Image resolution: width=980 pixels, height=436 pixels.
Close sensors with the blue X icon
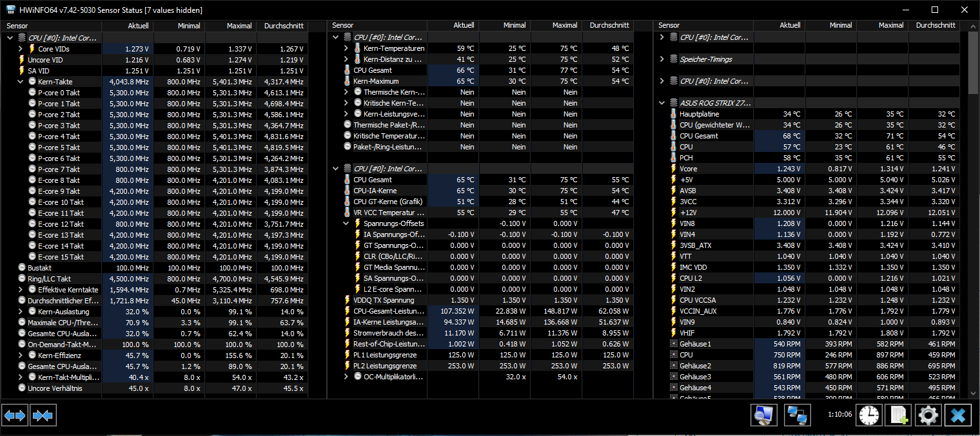tap(958, 415)
